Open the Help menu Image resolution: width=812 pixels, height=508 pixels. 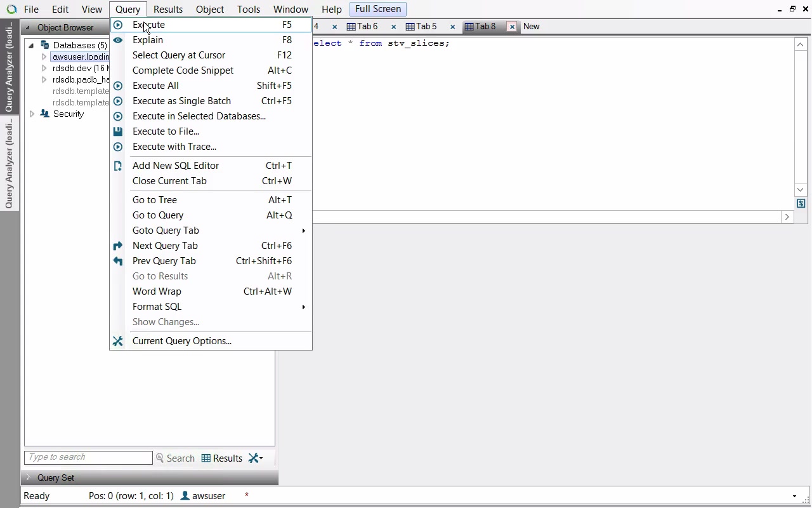tap(332, 10)
